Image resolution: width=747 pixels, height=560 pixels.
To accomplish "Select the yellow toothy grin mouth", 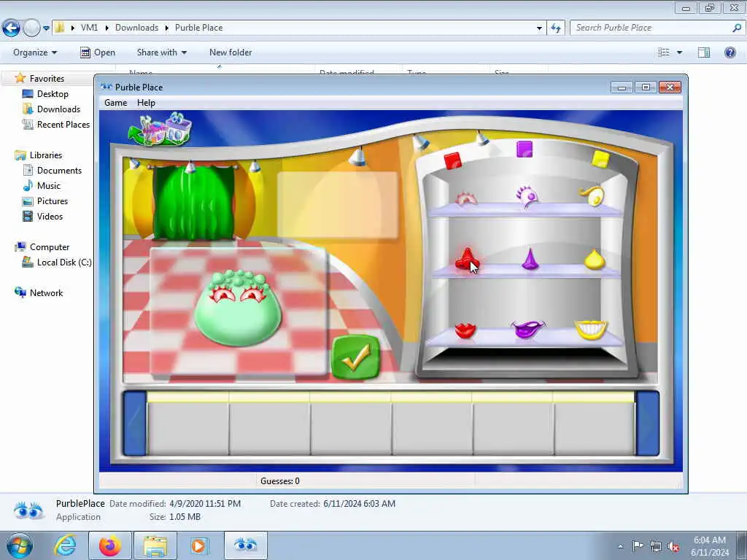I will [591, 329].
